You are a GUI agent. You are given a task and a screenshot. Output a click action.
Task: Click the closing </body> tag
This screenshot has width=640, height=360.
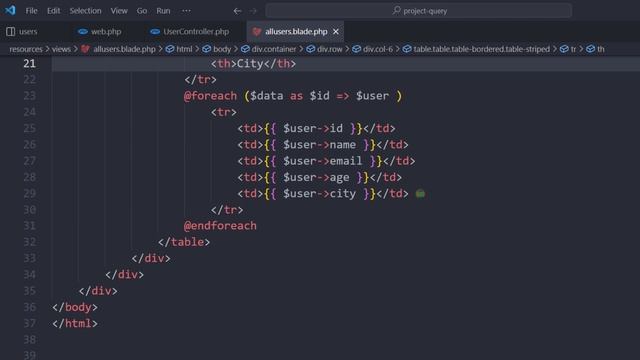coord(75,307)
